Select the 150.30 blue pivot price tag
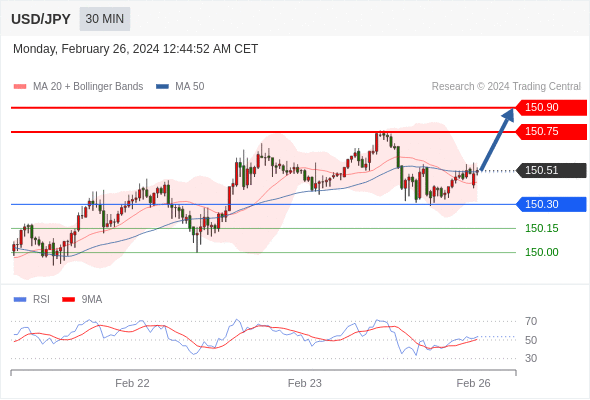This screenshot has height=400, width=590. pyautogui.click(x=551, y=204)
